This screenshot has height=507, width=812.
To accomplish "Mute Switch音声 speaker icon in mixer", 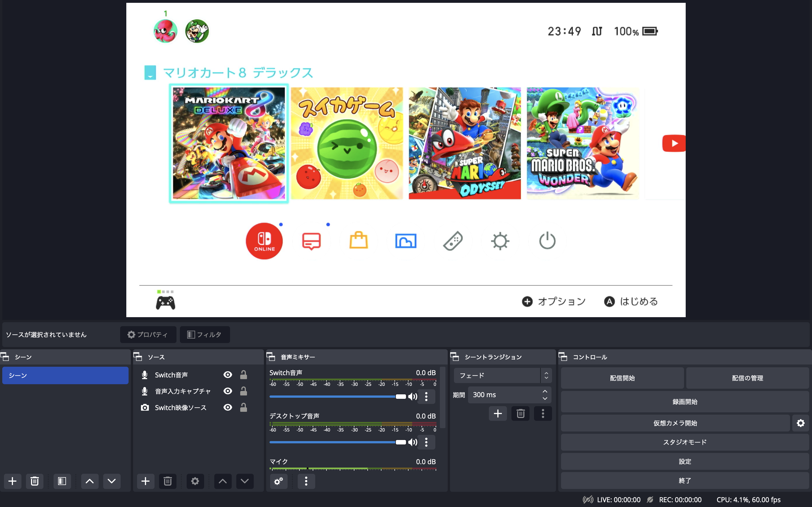I will [413, 397].
